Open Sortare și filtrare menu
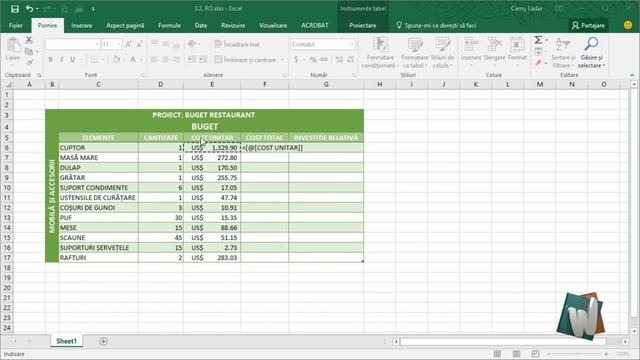Image resolution: width=640 pixels, height=360 pixels. [x=563, y=53]
